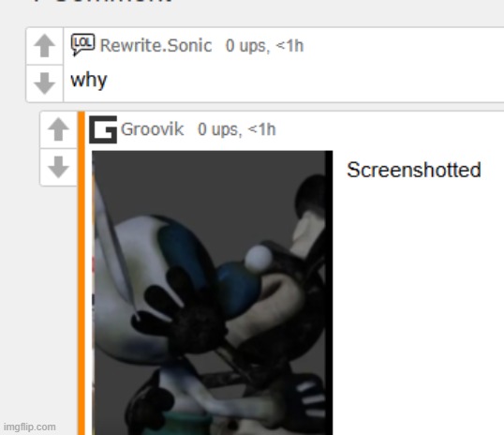The height and width of the screenshot is (435, 504).
Task: Downvote Groovik's reply comment
Action: 58,167
